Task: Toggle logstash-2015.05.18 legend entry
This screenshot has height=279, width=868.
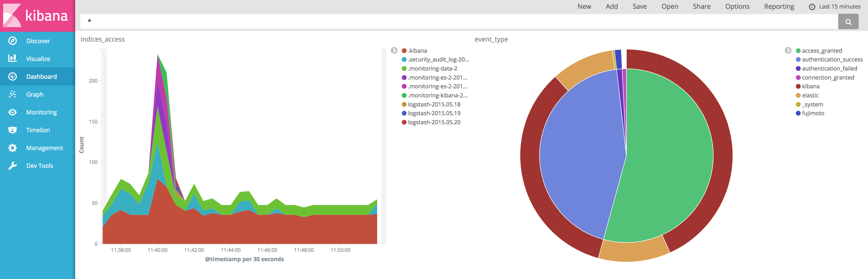Action: (x=431, y=104)
